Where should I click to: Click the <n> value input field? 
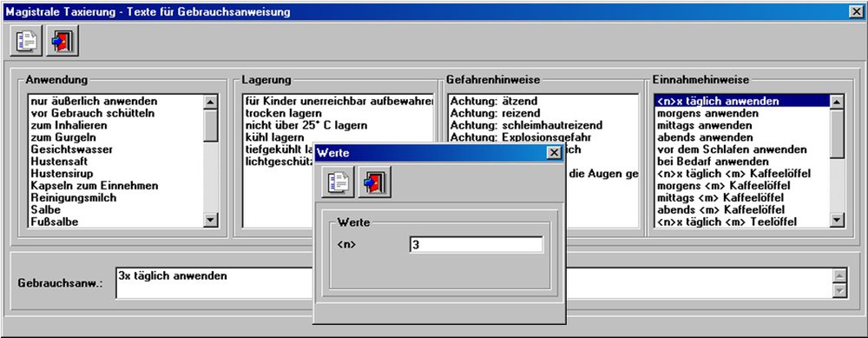tap(477, 245)
